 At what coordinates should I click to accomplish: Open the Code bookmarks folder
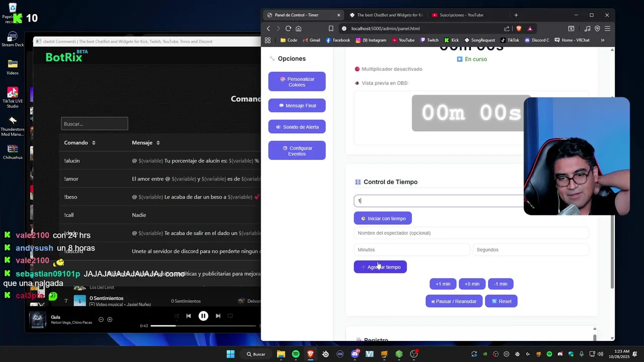click(288, 40)
